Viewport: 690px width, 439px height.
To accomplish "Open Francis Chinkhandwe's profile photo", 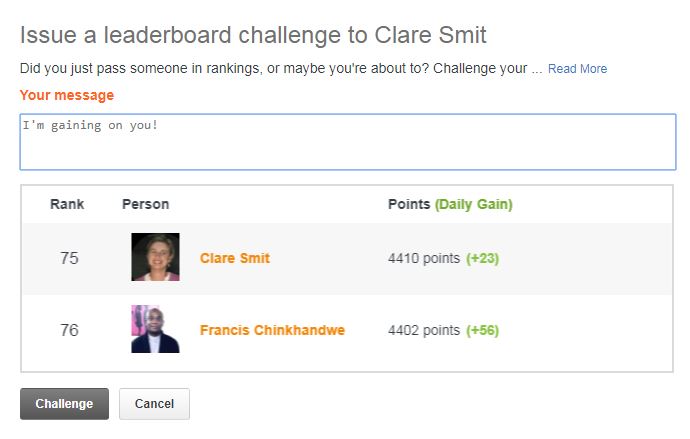I will (x=155, y=329).
